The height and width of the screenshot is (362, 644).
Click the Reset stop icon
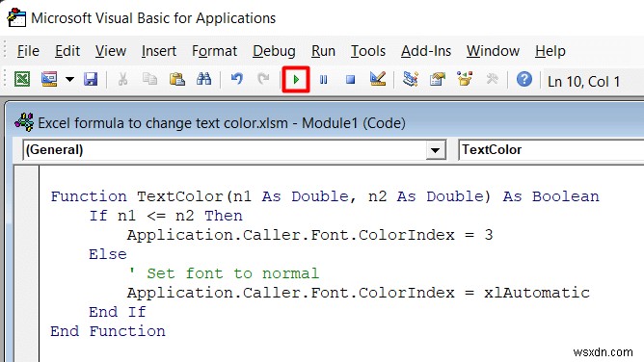coord(350,79)
